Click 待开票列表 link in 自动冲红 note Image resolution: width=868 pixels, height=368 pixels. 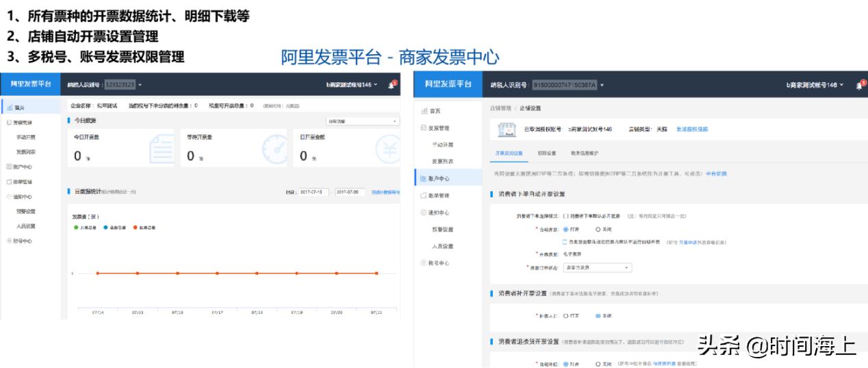pos(664,364)
